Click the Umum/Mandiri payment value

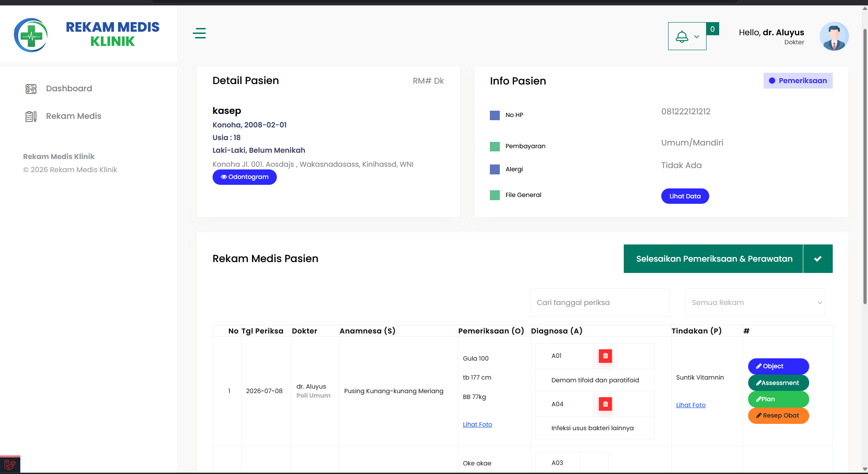point(692,143)
